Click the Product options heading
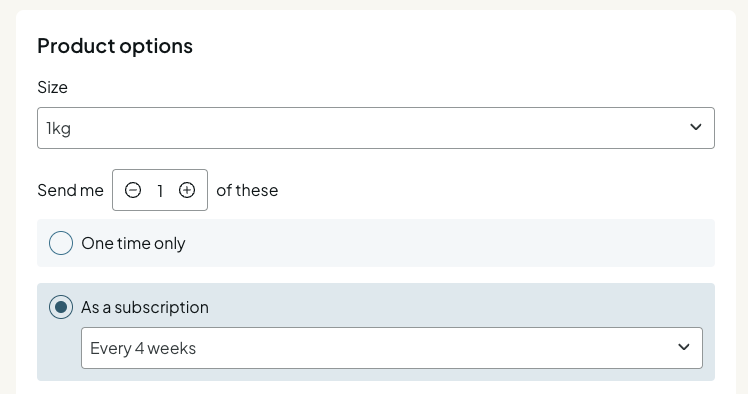 115,46
